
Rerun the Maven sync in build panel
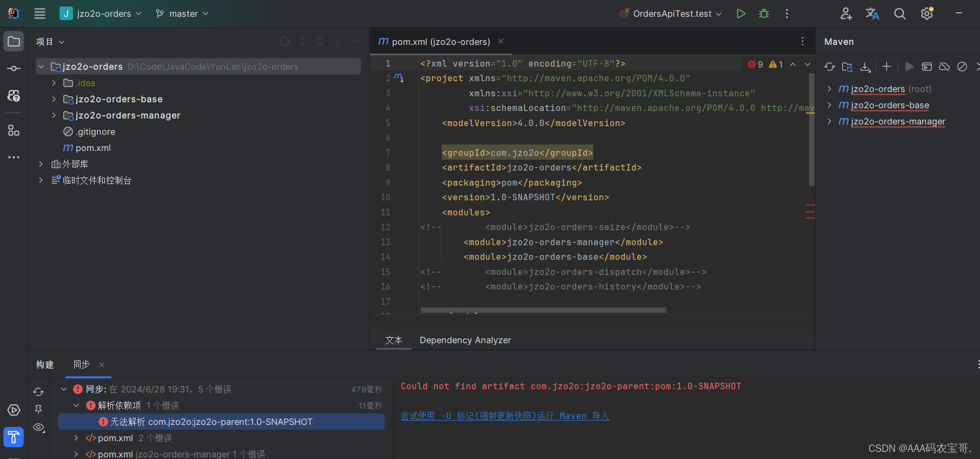38,391
